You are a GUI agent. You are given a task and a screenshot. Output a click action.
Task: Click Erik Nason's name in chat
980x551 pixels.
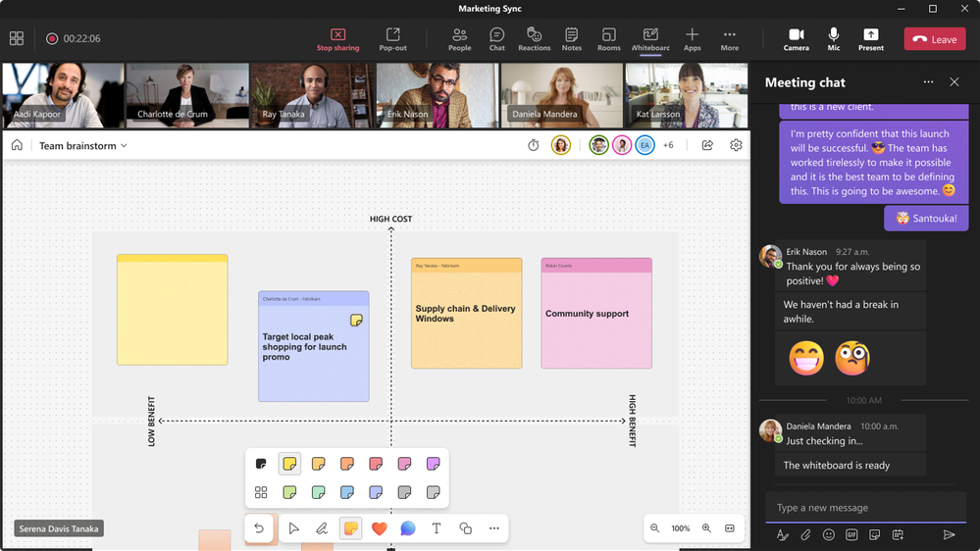pos(806,252)
